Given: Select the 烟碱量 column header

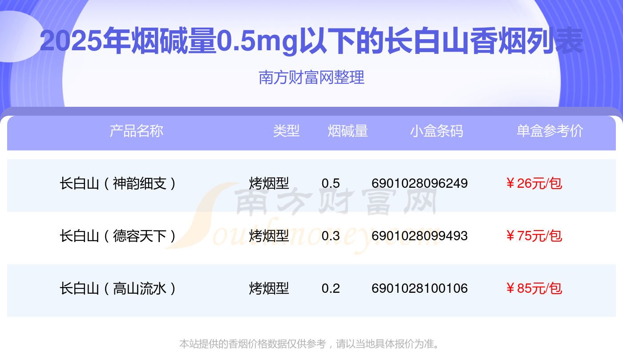Looking at the screenshot, I should pyautogui.click(x=348, y=131).
